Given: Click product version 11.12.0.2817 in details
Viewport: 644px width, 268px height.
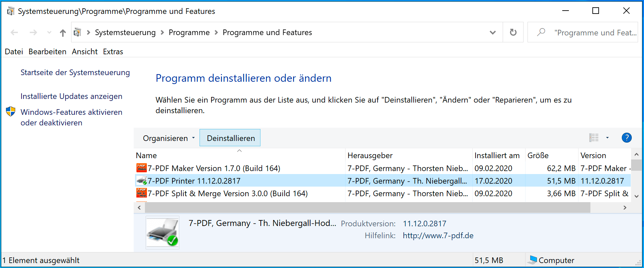Looking at the screenshot, I should click(x=424, y=224).
